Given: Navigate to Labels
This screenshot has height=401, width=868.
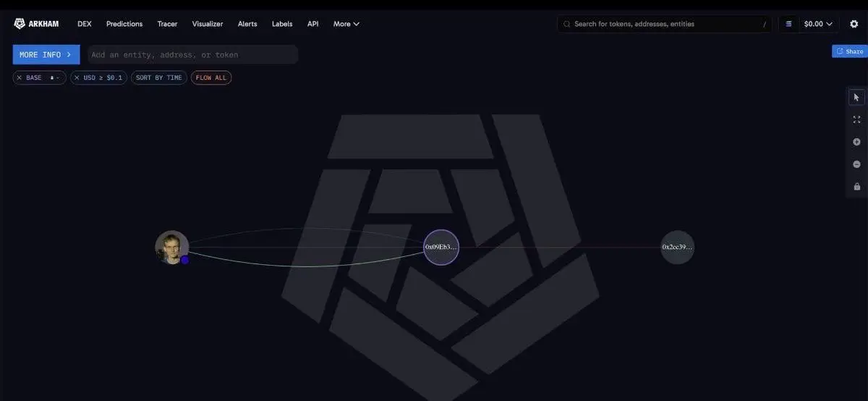Looking at the screenshot, I should [282, 24].
